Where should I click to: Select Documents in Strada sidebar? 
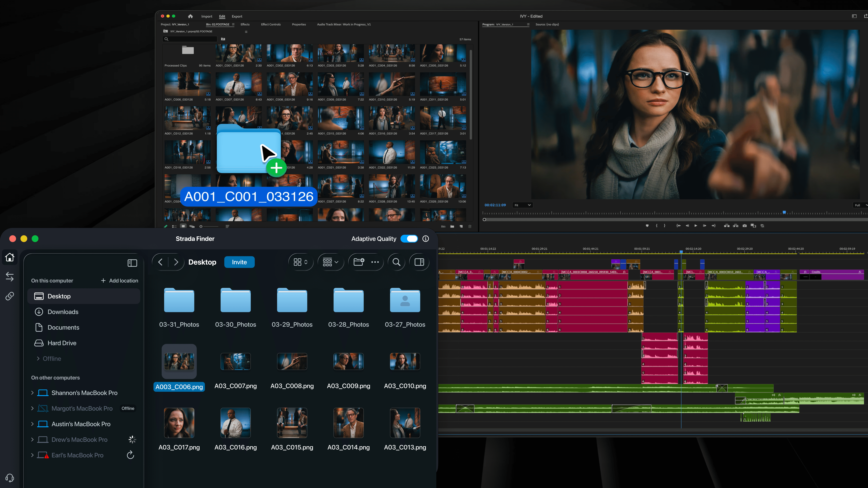(84, 327)
